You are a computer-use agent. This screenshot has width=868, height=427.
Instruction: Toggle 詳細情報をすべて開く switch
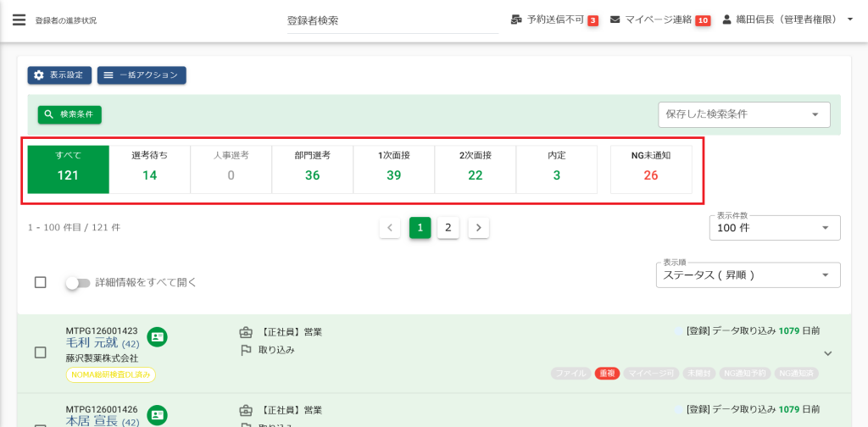(x=78, y=283)
